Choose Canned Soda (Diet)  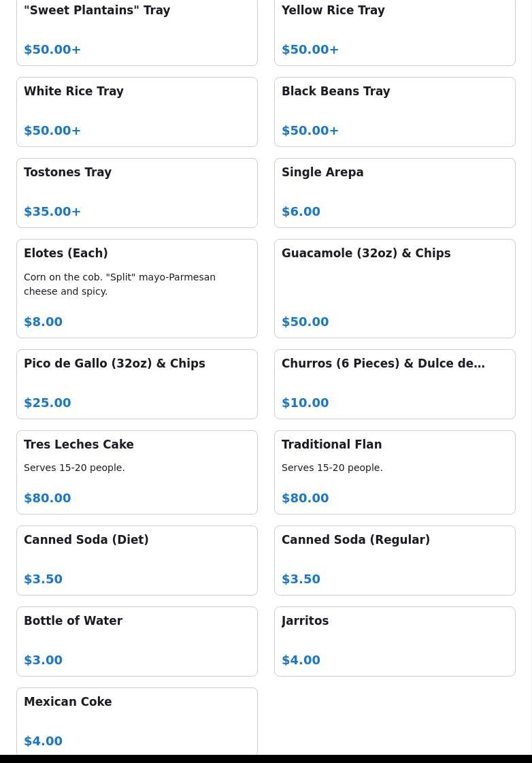pyautogui.click(x=137, y=559)
